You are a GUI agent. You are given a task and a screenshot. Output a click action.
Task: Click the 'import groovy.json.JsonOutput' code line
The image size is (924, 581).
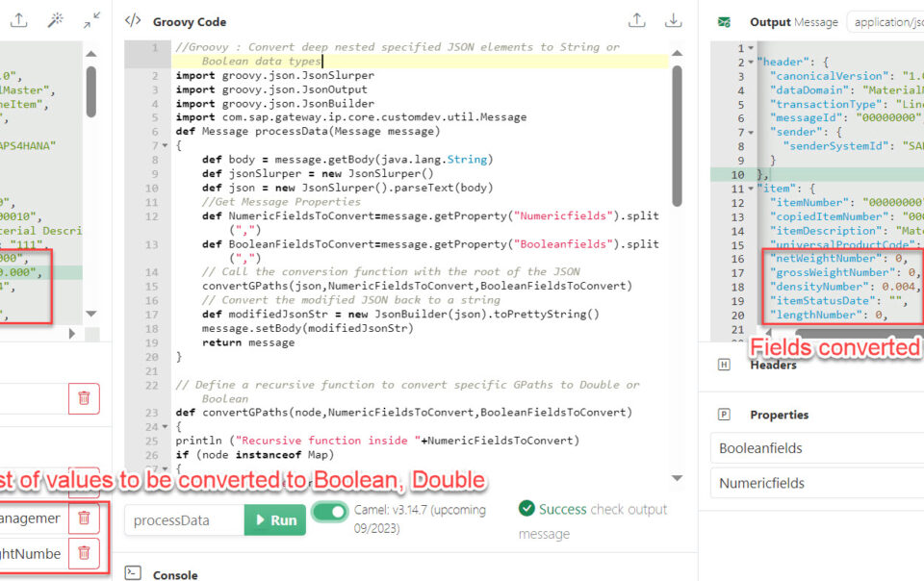(271, 89)
